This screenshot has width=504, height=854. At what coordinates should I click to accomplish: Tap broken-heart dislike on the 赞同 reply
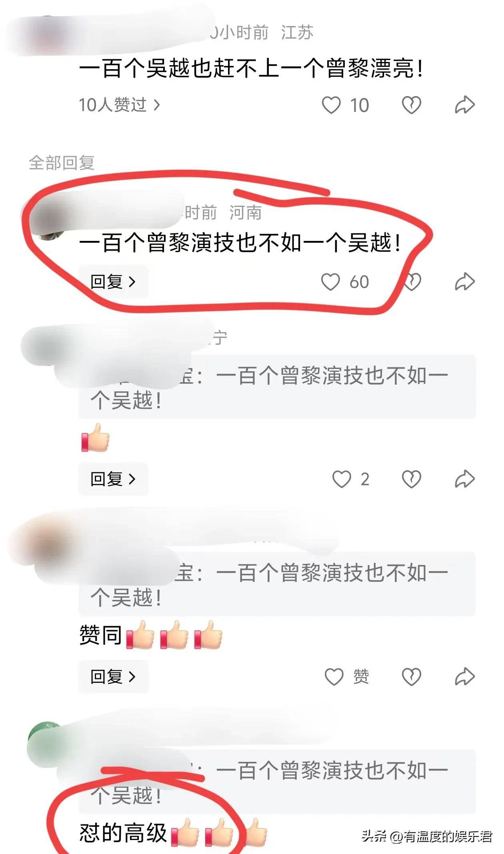click(411, 677)
